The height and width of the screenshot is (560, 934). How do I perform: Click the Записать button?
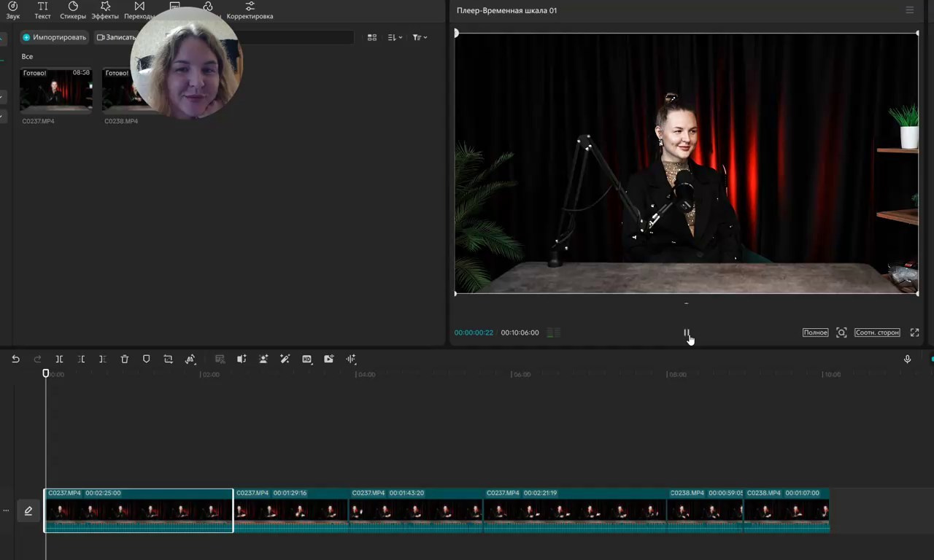point(116,37)
